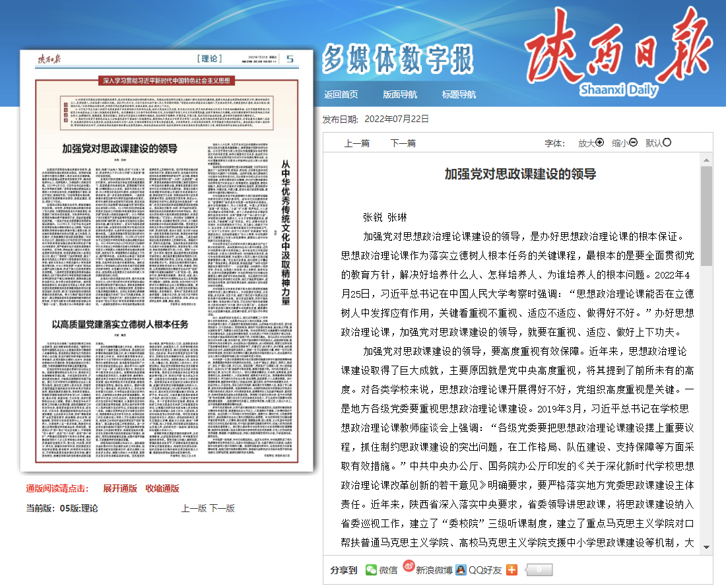The width and height of the screenshot is (726, 588).
Task: Open 版面导航 page navigation menu
Action: pos(400,94)
